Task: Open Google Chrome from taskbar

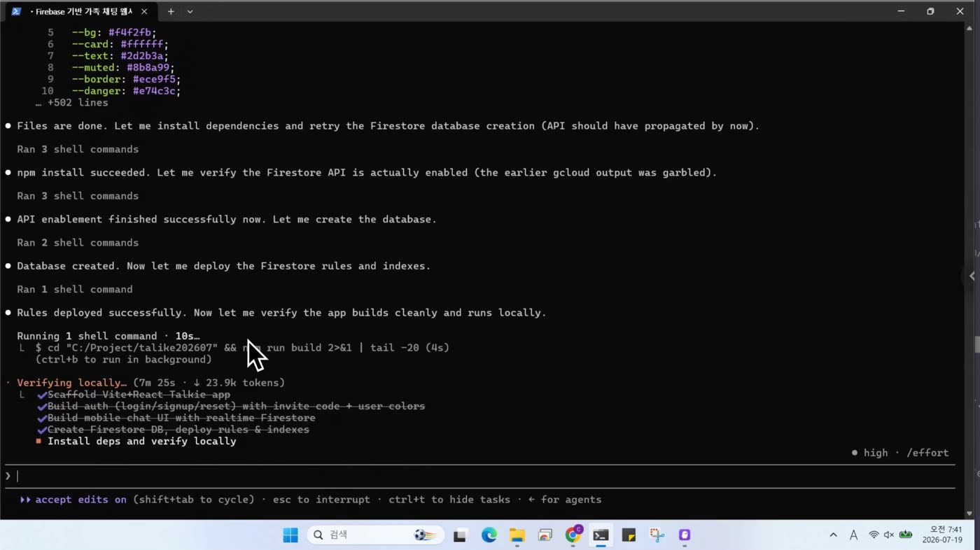Action: pyautogui.click(x=573, y=535)
